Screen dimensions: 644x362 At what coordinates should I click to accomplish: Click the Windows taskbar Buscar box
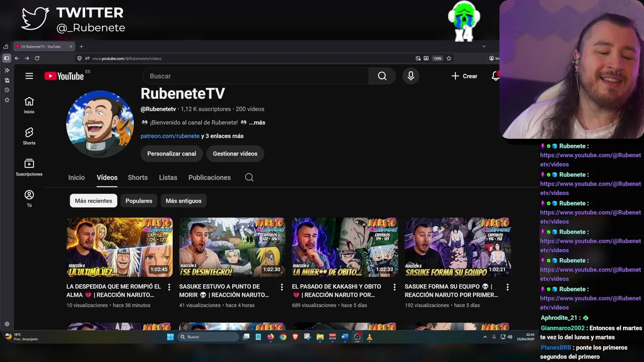click(209, 337)
